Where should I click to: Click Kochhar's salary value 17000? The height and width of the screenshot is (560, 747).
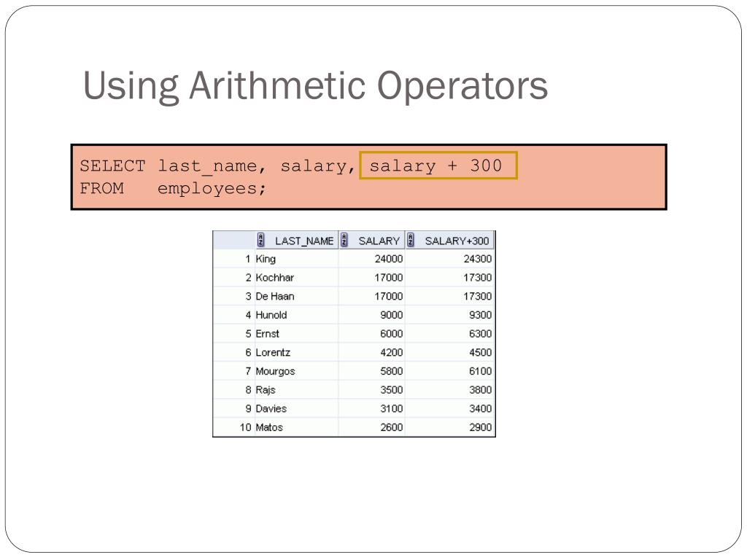[388, 278]
